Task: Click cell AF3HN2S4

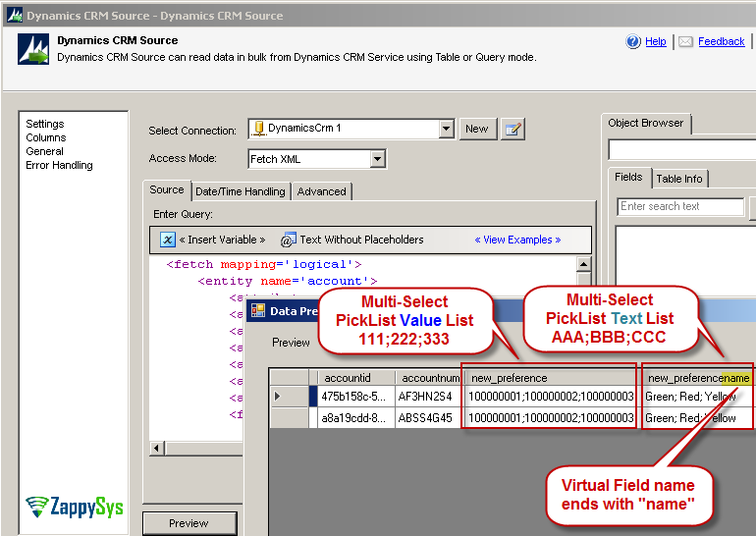Action: click(x=429, y=397)
